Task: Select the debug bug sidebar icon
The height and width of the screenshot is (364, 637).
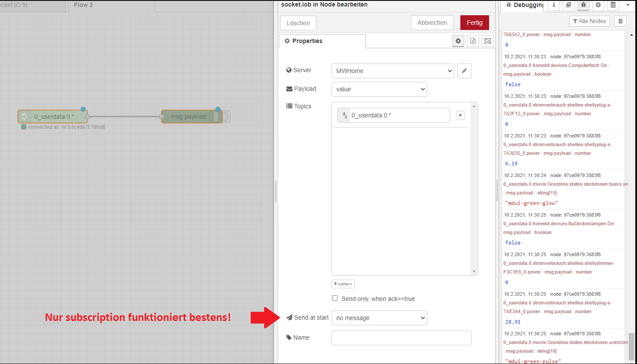Action: pos(583,5)
